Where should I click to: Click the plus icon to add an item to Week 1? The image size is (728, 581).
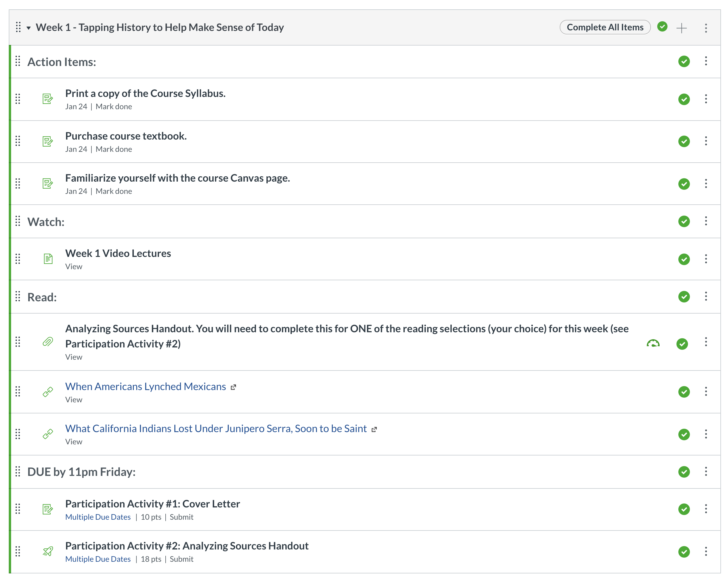click(x=682, y=27)
